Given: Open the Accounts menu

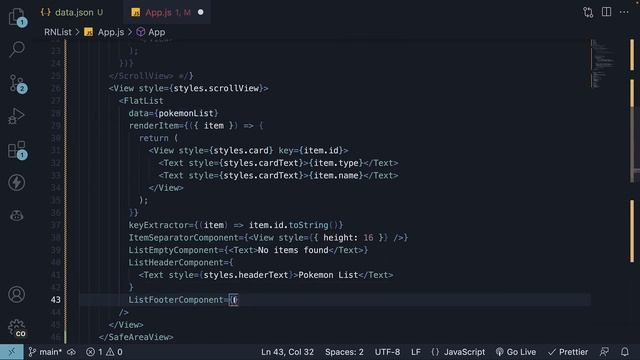Looking at the screenshot, I should (x=17, y=294).
